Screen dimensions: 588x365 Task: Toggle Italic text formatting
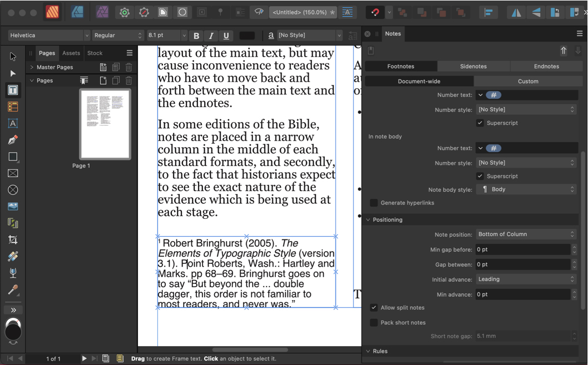click(211, 36)
